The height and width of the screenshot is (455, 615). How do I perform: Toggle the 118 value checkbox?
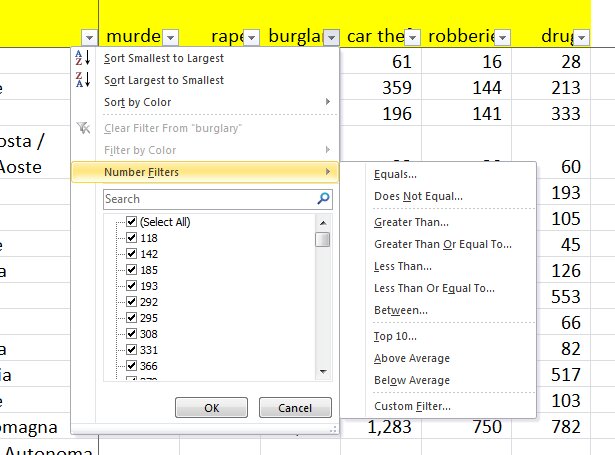131,238
